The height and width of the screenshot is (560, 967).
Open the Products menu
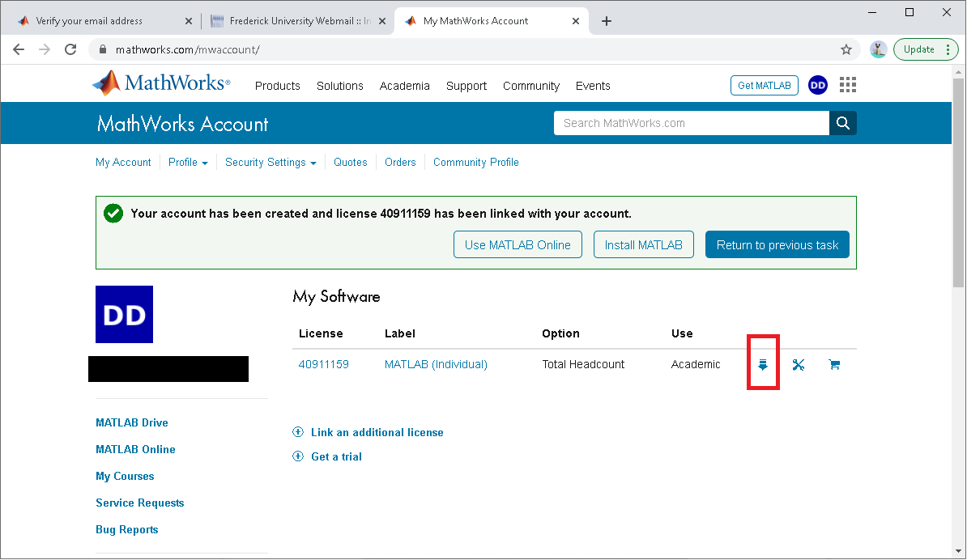pos(277,86)
